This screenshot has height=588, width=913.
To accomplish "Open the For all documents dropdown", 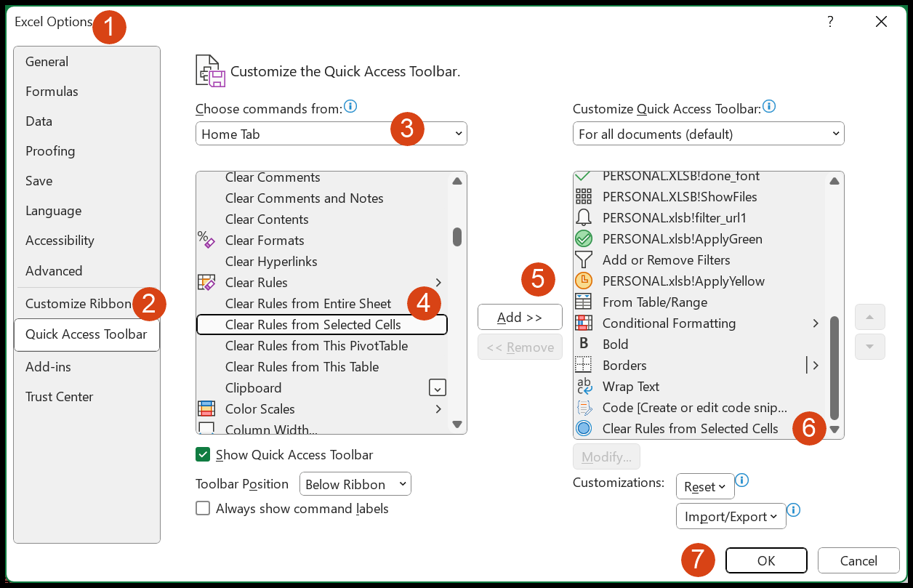I will (709, 134).
